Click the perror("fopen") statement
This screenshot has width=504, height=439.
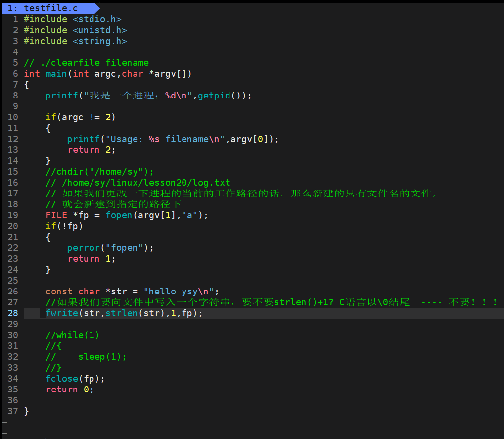pyautogui.click(x=111, y=248)
